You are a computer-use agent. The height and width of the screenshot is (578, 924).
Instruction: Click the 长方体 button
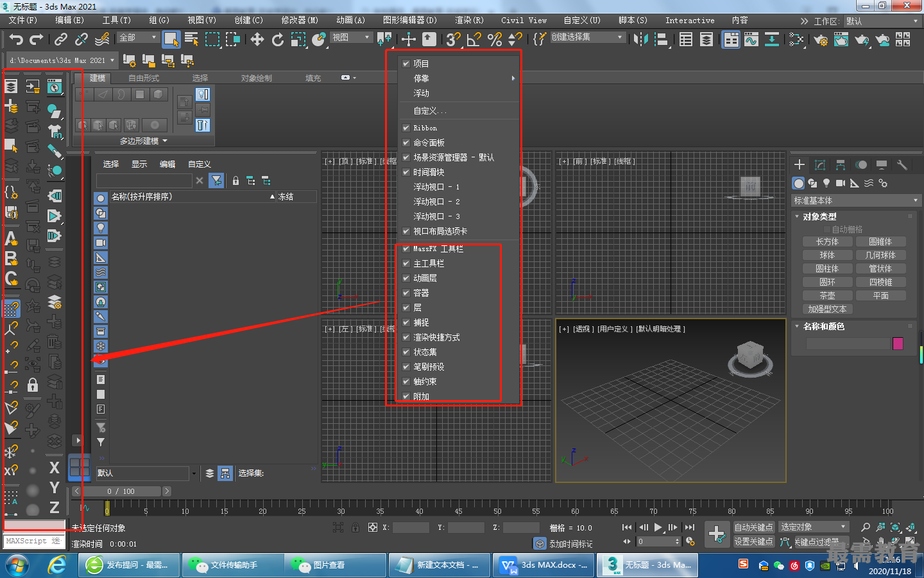point(828,241)
